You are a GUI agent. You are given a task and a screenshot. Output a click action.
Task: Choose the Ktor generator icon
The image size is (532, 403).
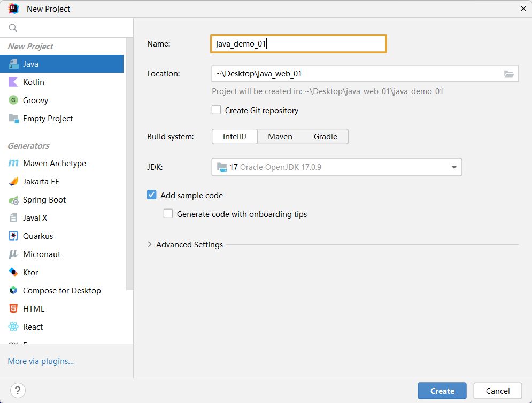click(x=13, y=272)
